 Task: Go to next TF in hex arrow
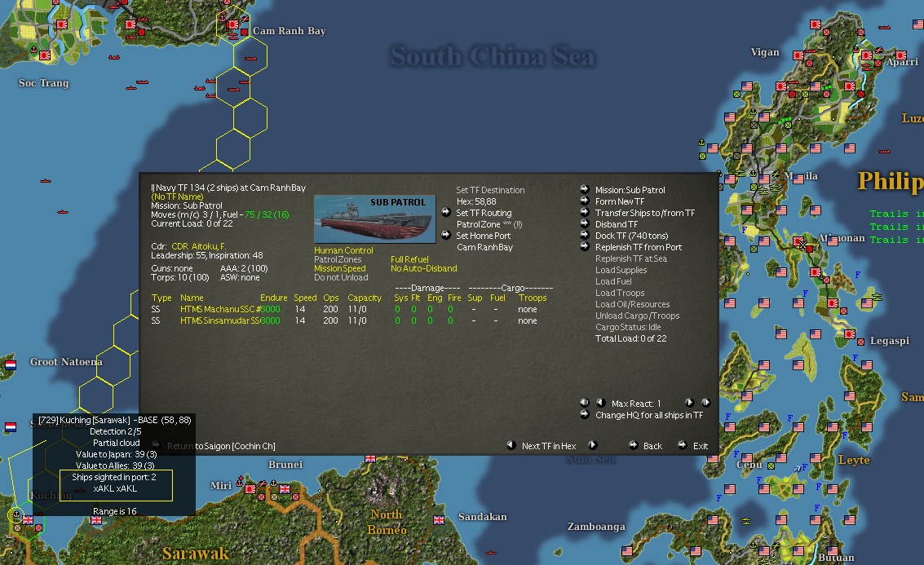593,445
